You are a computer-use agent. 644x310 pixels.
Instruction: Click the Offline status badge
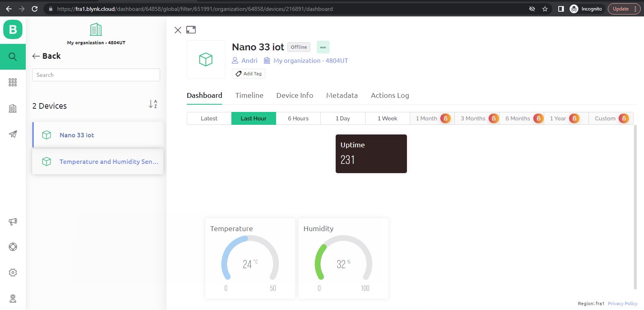(x=299, y=47)
